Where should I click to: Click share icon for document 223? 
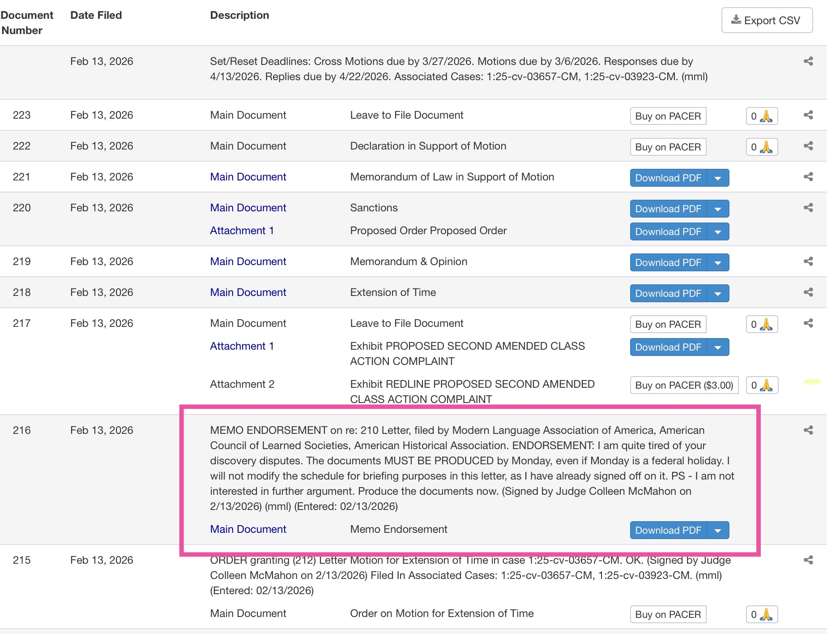click(808, 115)
